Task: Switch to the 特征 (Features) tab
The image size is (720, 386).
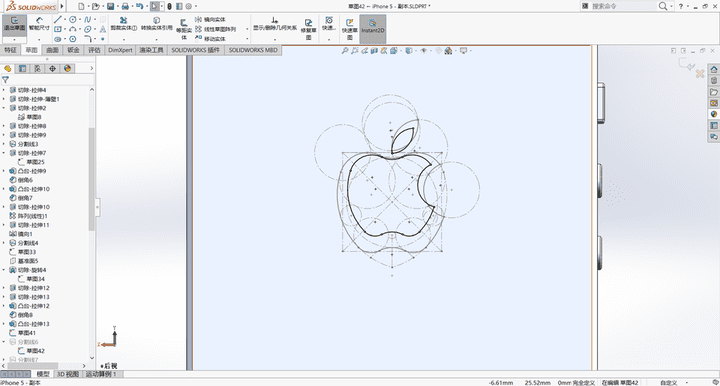Action: pyautogui.click(x=10, y=50)
